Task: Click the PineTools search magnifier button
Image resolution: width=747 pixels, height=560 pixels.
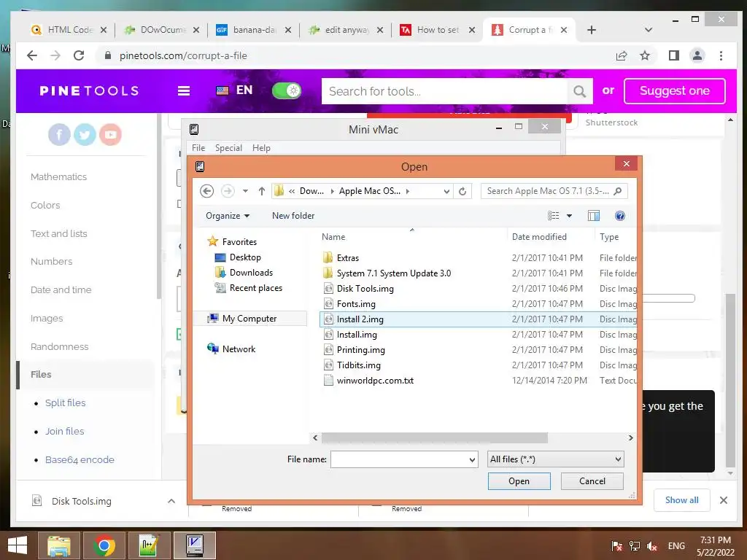Action: (x=580, y=91)
